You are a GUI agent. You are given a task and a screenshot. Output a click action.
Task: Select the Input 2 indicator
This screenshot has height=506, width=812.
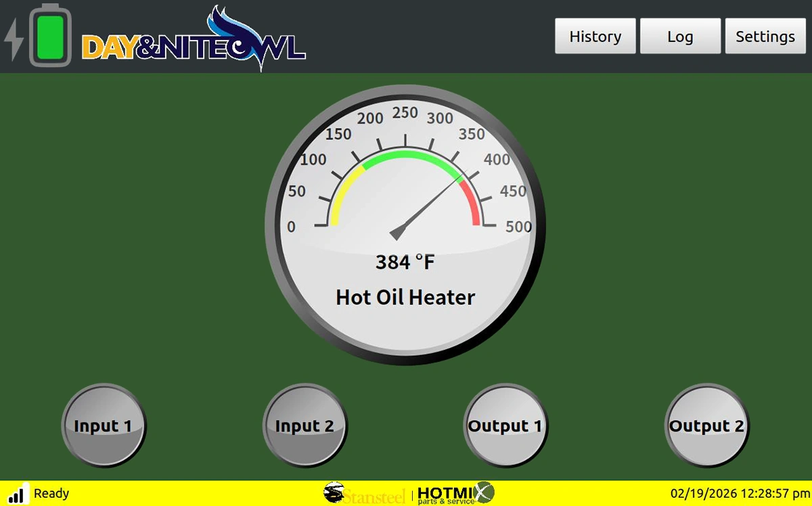(x=304, y=426)
